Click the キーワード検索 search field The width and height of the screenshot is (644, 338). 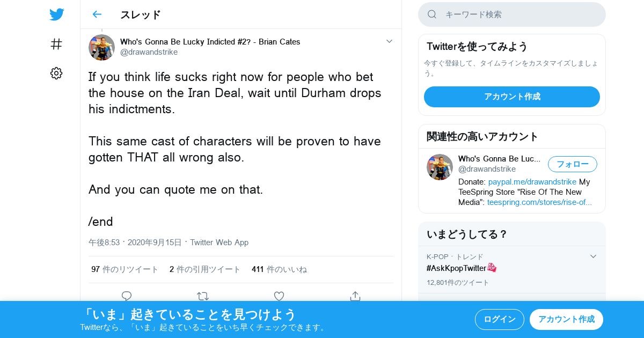point(512,14)
